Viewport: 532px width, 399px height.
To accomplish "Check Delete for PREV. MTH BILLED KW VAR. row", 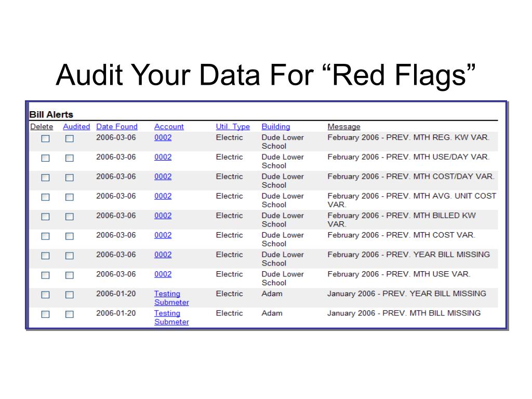I will click(45, 217).
